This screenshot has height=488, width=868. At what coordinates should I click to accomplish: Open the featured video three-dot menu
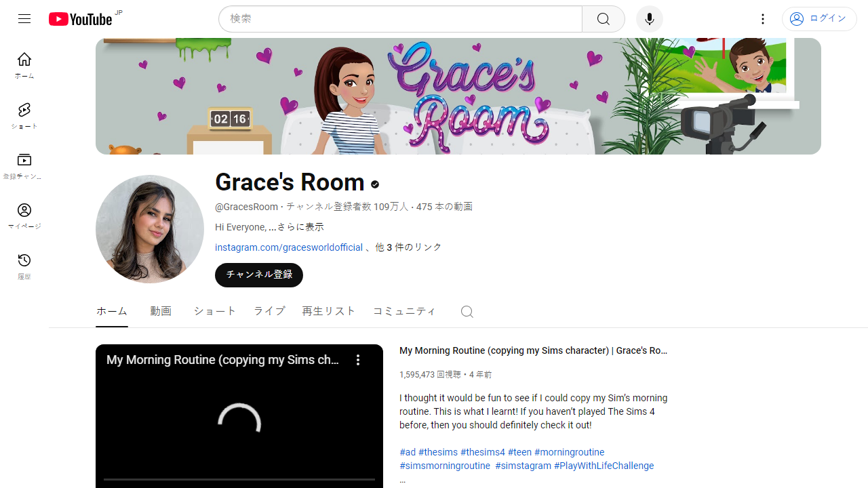(358, 360)
